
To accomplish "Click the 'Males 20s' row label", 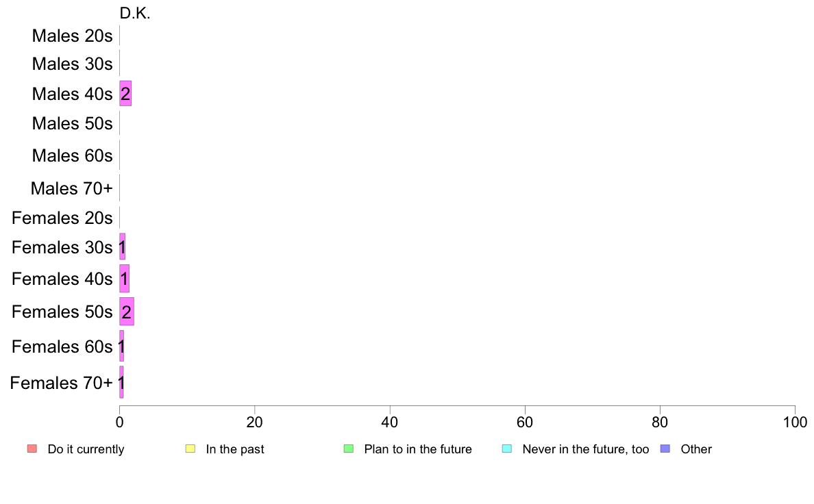I will click(x=72, y=36).
